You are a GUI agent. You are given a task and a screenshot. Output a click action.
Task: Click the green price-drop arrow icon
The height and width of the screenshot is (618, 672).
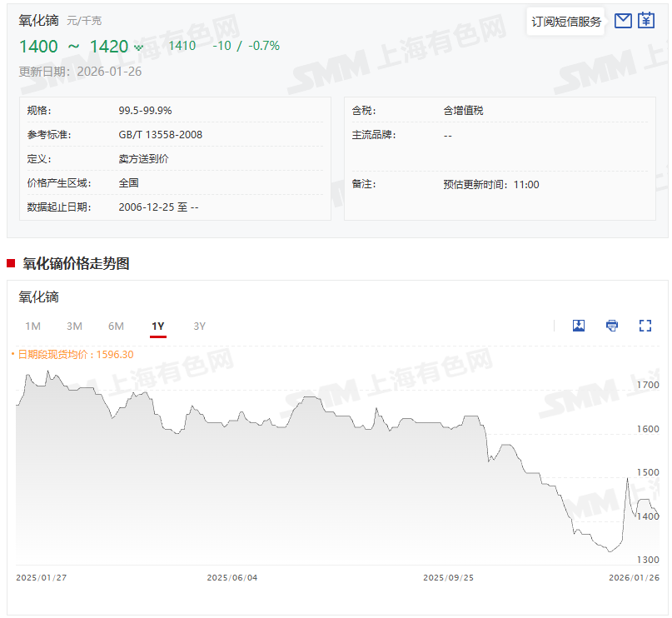(138, 47)
